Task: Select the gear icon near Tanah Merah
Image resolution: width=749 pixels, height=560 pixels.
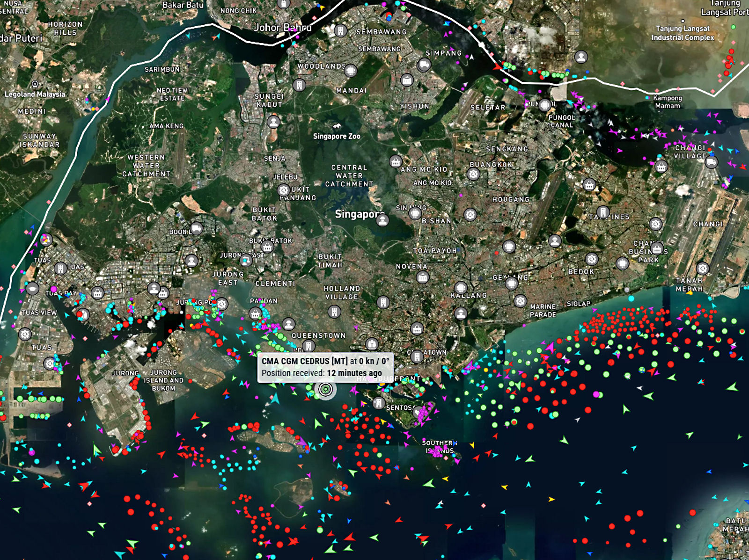Action: click(x=702, y=269)
